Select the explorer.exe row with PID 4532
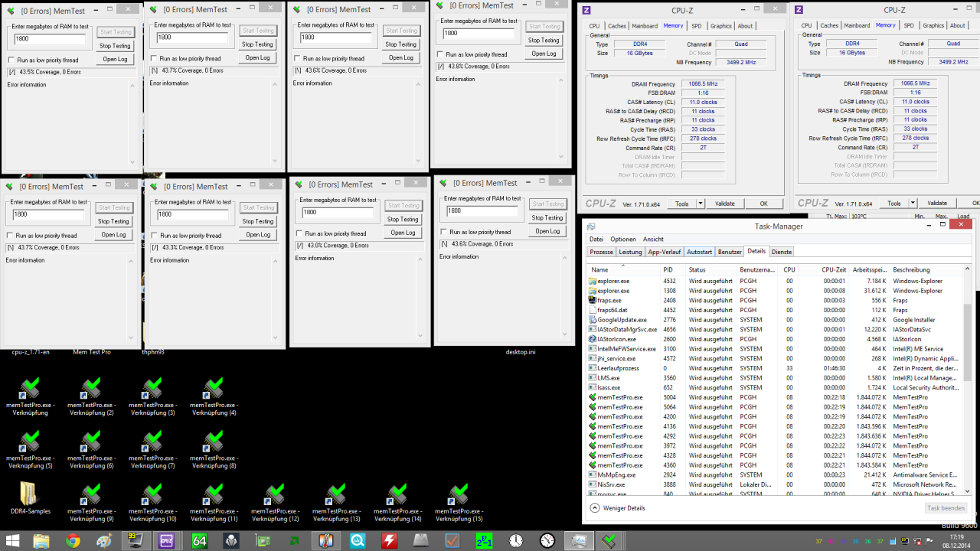This screenshot has height=551, width=980. [775, 281]
